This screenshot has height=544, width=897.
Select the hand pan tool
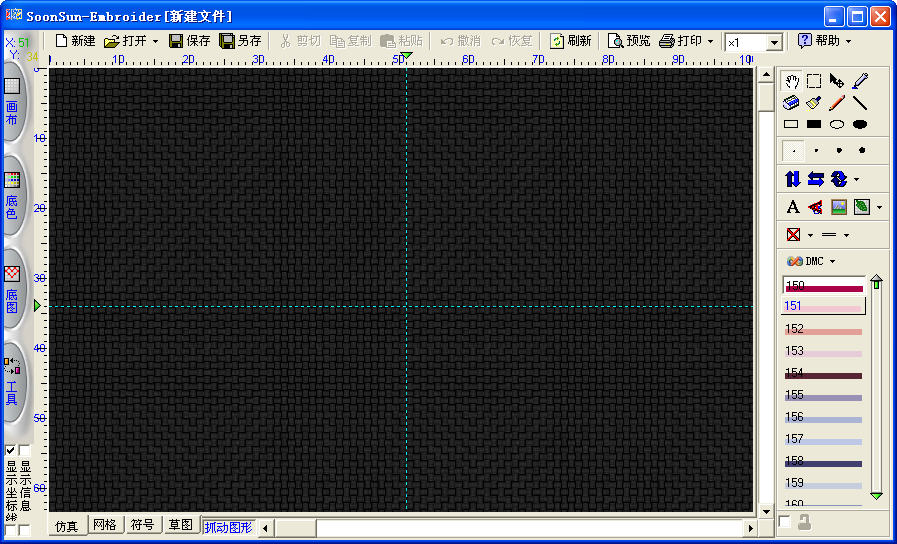(x=791, y=81)
